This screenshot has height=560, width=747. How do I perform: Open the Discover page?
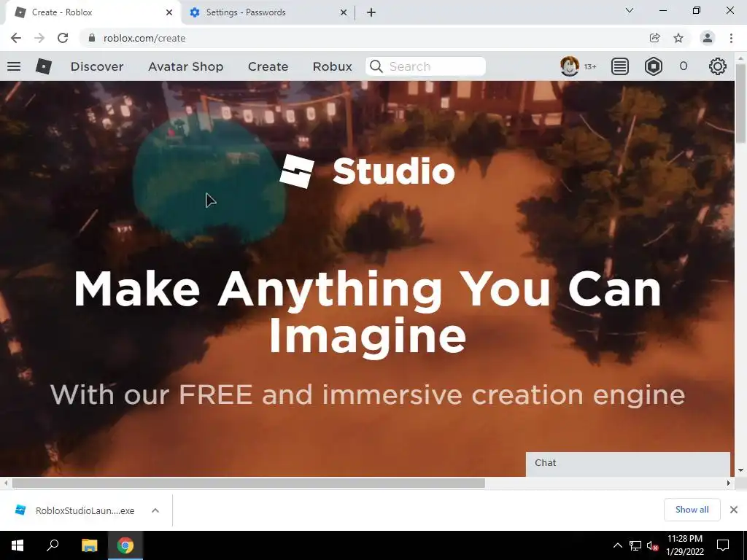pos(97,66)
